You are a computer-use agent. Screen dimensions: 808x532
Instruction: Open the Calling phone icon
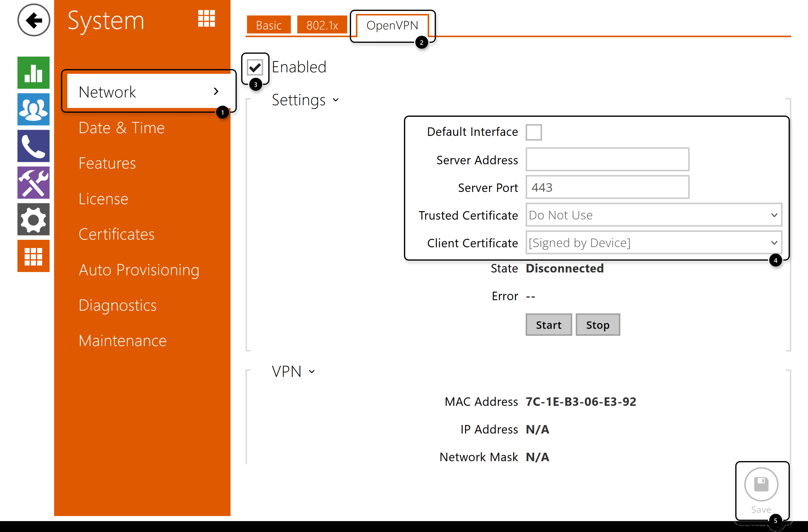(x=34, y=146)
